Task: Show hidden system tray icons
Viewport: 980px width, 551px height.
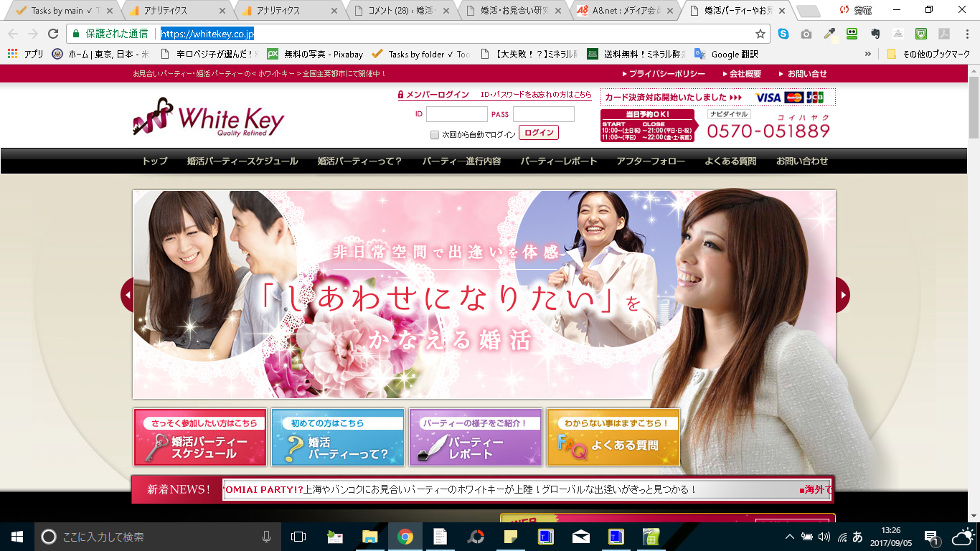Action: (x=790, y=536)
